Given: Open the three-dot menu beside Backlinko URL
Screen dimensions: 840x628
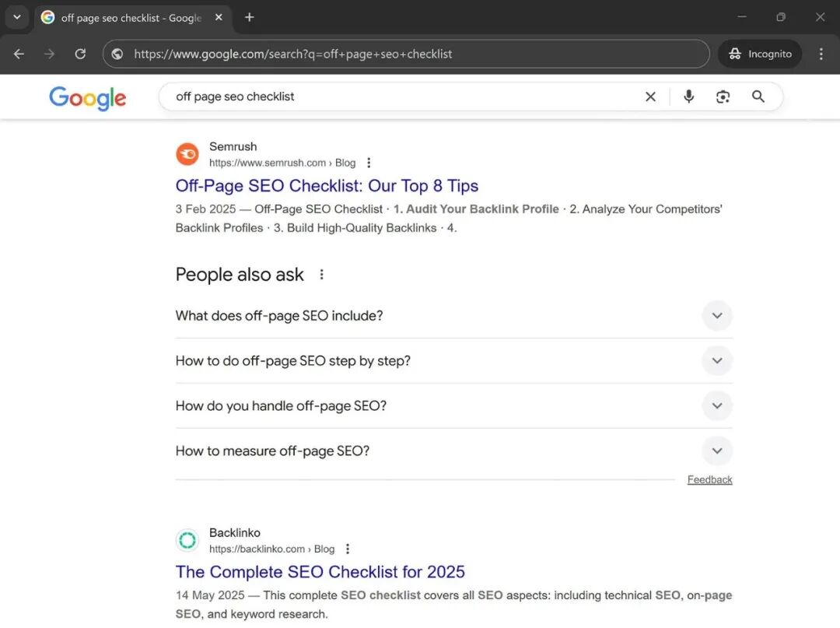Looking at the screenshot, I should [x=348, y=549].
